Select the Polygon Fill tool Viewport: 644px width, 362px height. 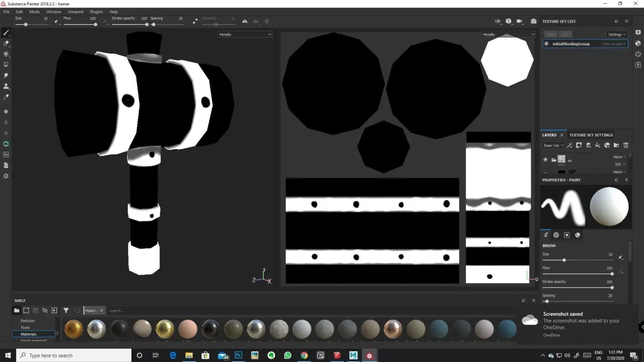tap(6, 65)
